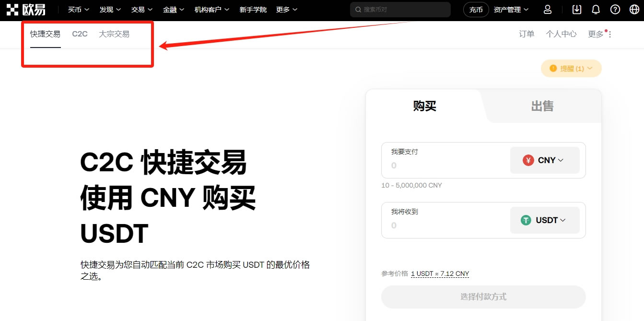Open the 买币 navigation menu
644x321 pixels.
coord(79,10)
